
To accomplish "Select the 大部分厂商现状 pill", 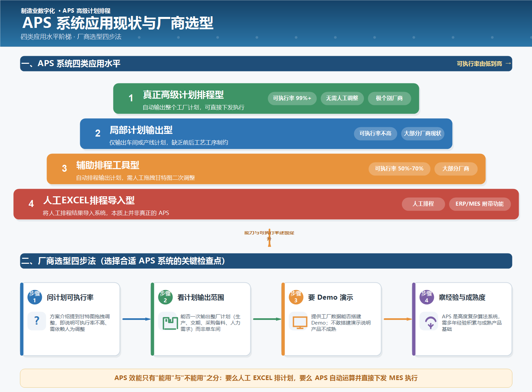I will click(x=423, y=134).
